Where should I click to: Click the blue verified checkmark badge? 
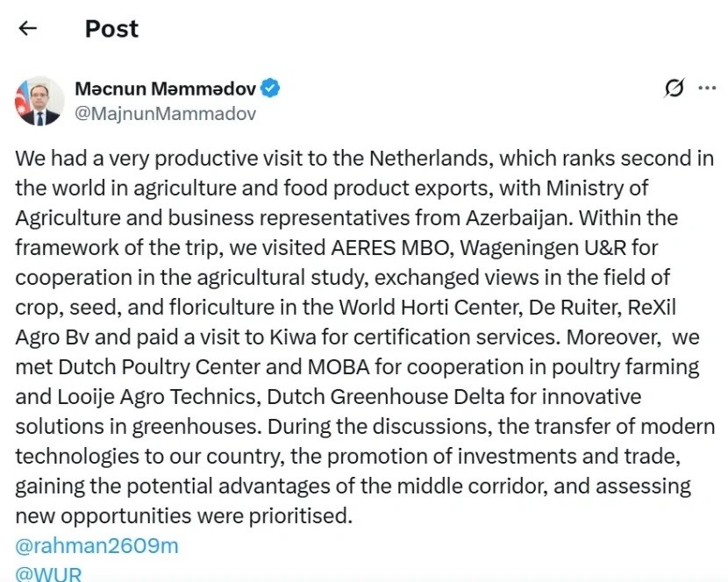point(271,89)
